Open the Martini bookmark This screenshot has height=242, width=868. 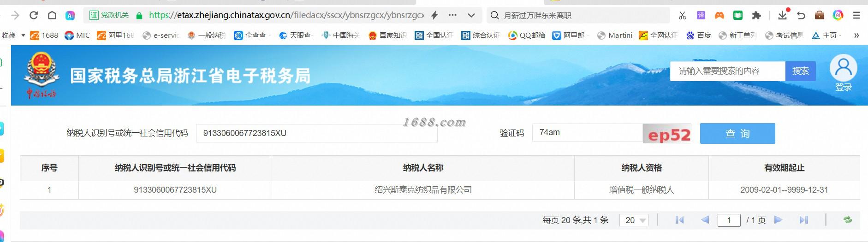614,35
